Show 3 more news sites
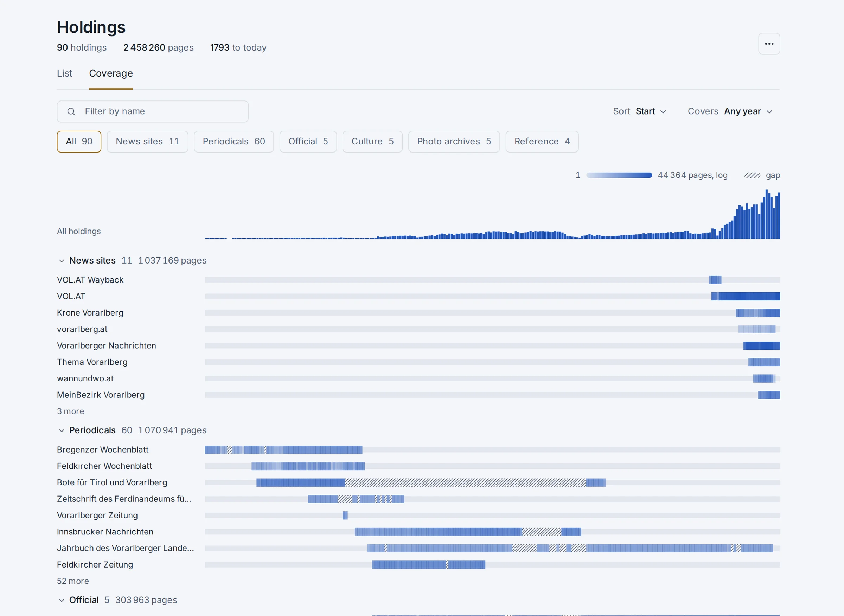Image resolution: width=844 pixels, height=616 pixels. pos(71,411)
